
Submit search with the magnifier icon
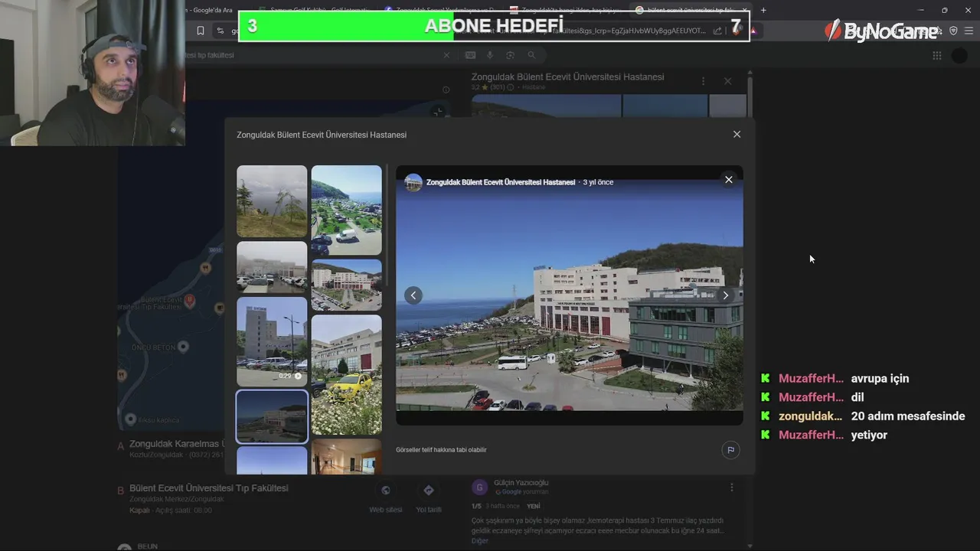(x=531, y=55)
